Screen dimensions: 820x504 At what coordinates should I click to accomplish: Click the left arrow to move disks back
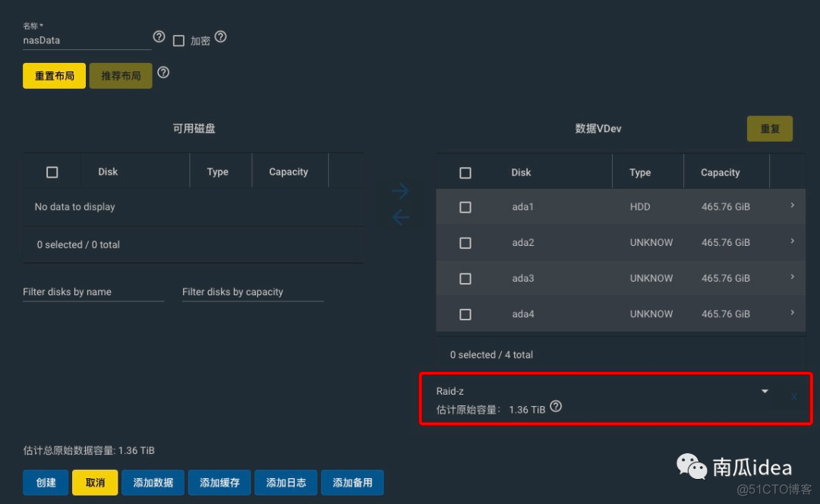(401, 217)
